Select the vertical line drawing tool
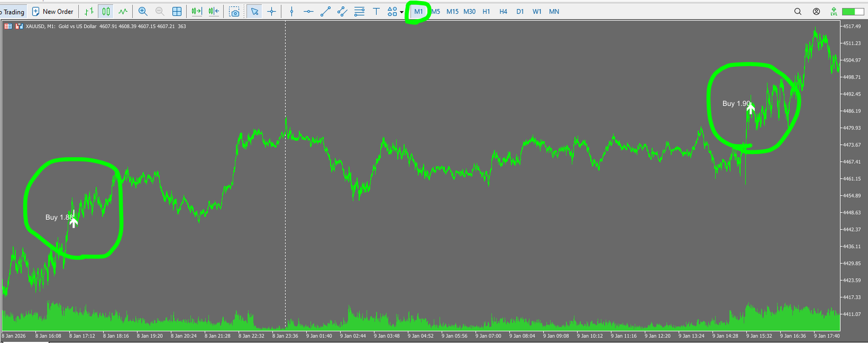Viewport: 868px width, 343px height. tap(292, 11)
